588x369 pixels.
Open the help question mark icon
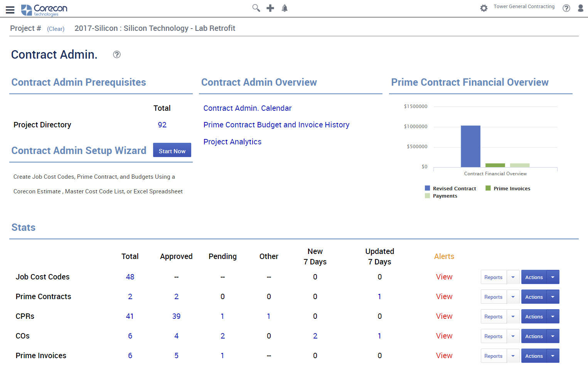(566, 8)
